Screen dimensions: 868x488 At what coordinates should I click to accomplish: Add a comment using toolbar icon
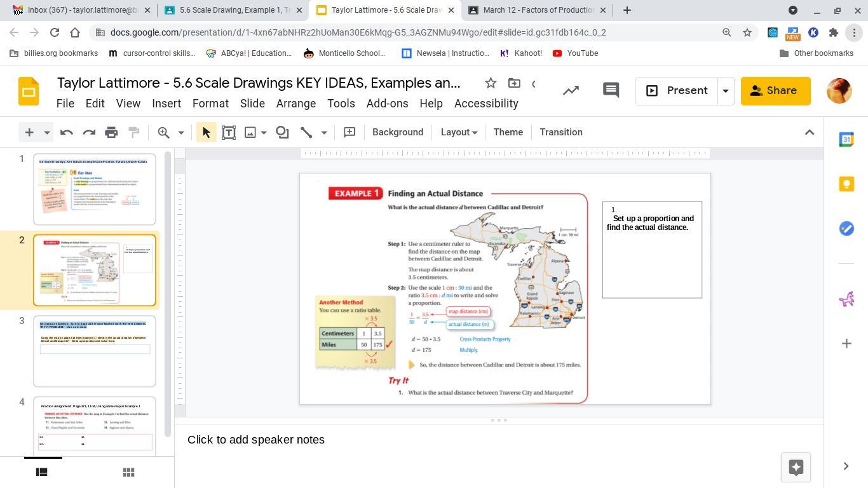coord(349,132)
